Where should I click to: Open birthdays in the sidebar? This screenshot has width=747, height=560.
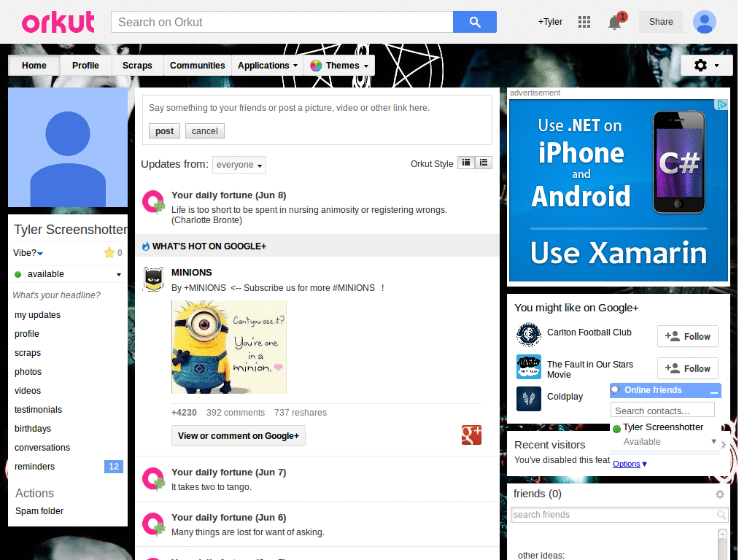click(32, 429)
